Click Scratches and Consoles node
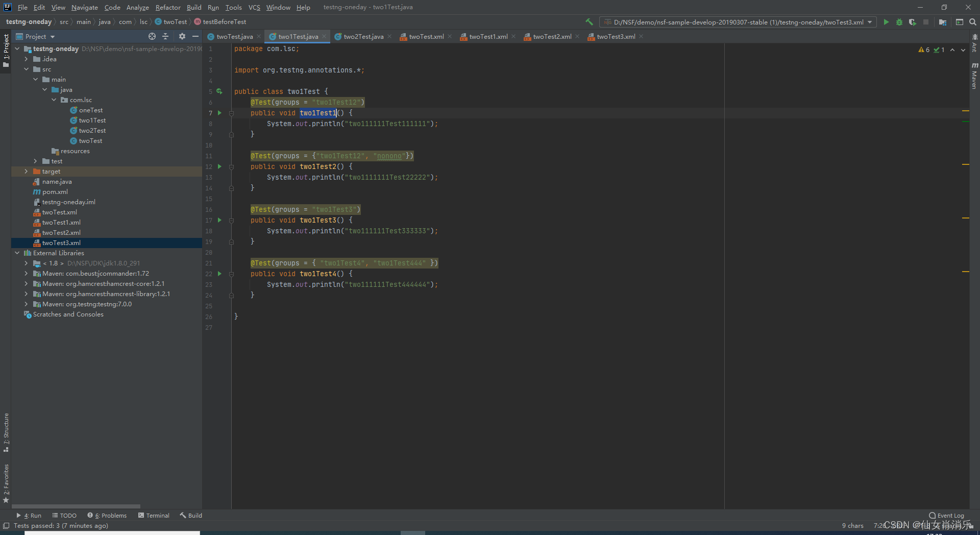 [x=68, y=314]
